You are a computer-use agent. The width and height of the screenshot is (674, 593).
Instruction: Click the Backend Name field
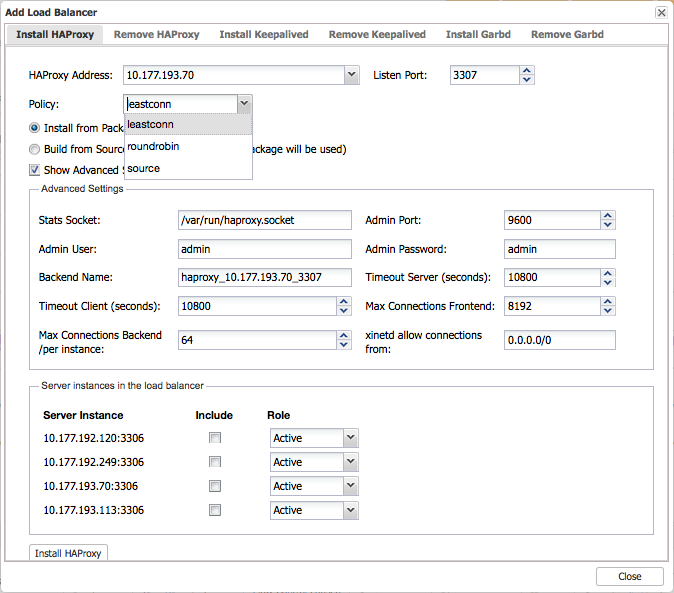click(x=265, y=277)
